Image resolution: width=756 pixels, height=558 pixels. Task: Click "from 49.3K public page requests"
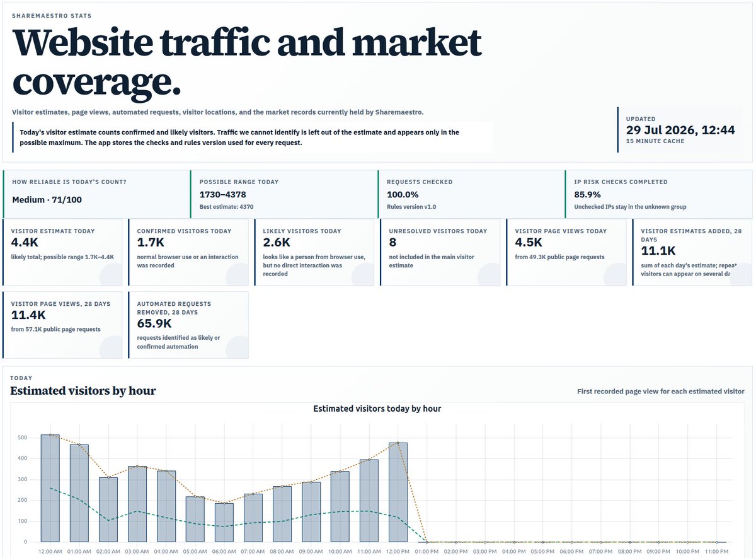tap(559, 257)
